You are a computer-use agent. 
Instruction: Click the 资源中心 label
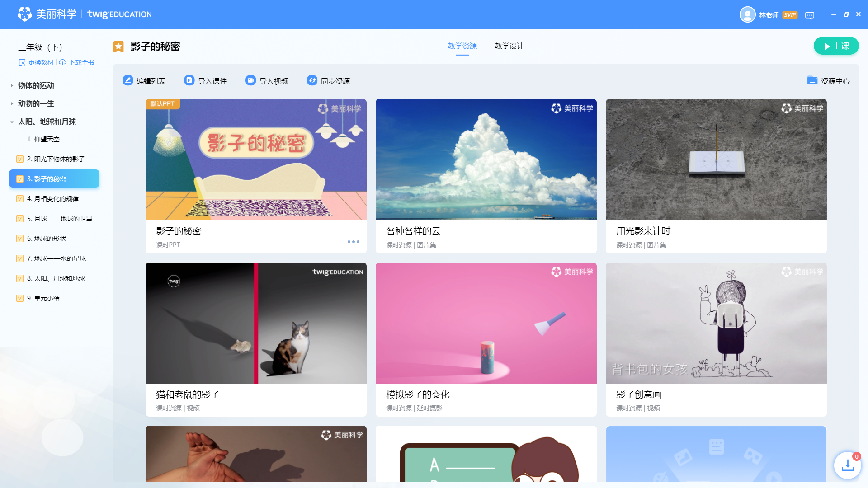[835, 81]
